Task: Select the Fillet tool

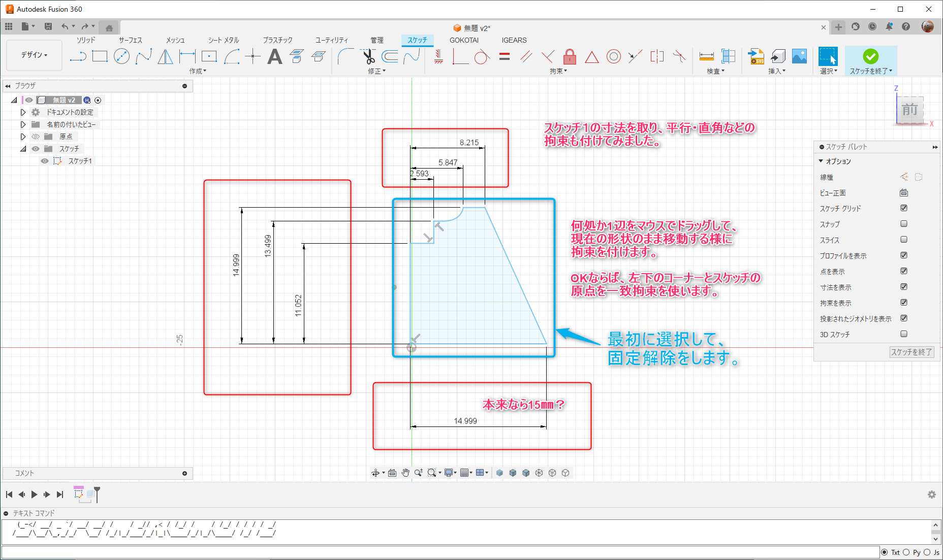Action: (x=345, y=56)
